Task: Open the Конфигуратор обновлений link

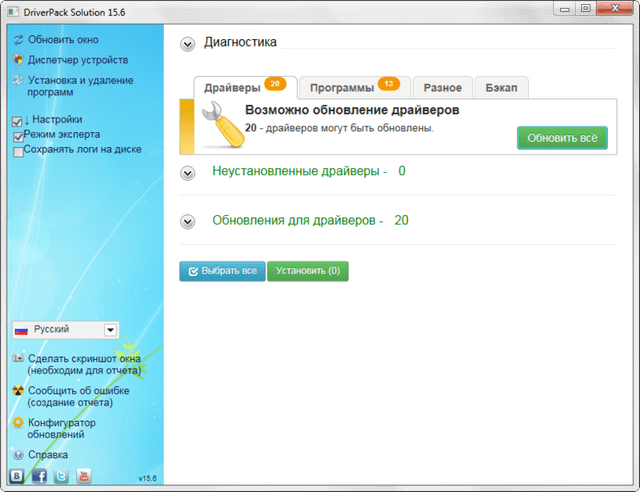Action: coord(62,428)
